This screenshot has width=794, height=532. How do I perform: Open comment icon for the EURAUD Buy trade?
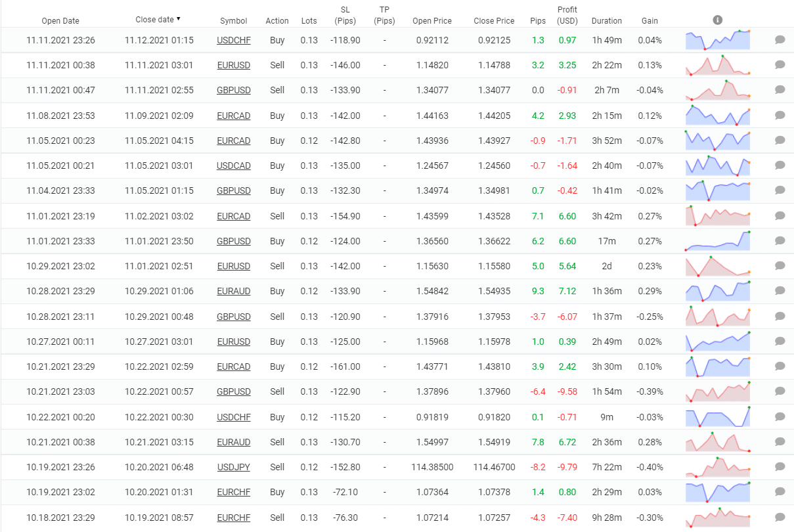click(780, 291)
